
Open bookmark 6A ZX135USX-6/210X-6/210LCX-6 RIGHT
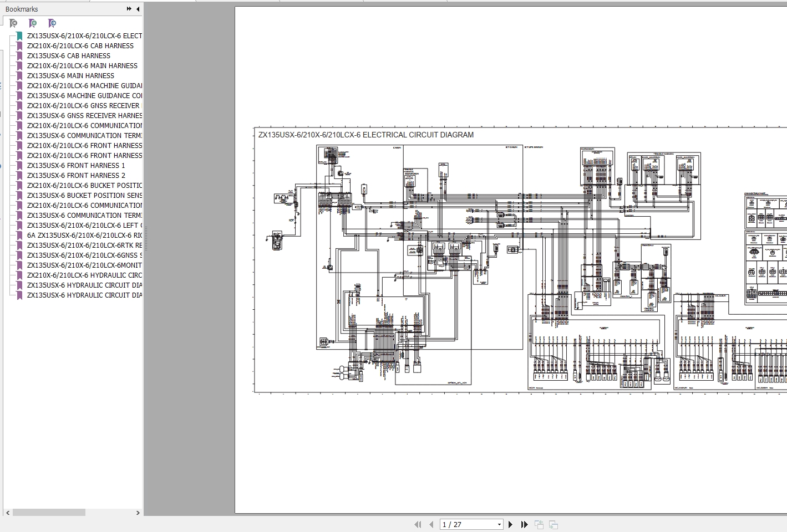84,236
